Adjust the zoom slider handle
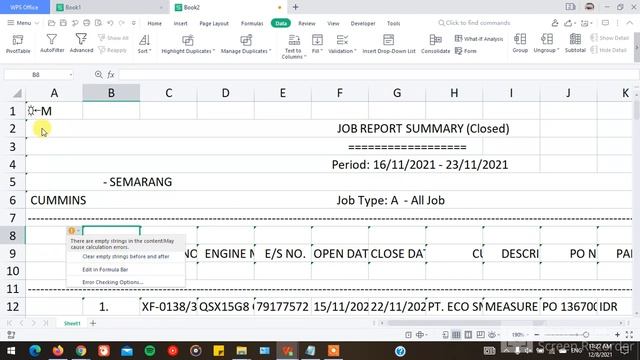This screenshot has height=360, width=640. coord(586,335)
